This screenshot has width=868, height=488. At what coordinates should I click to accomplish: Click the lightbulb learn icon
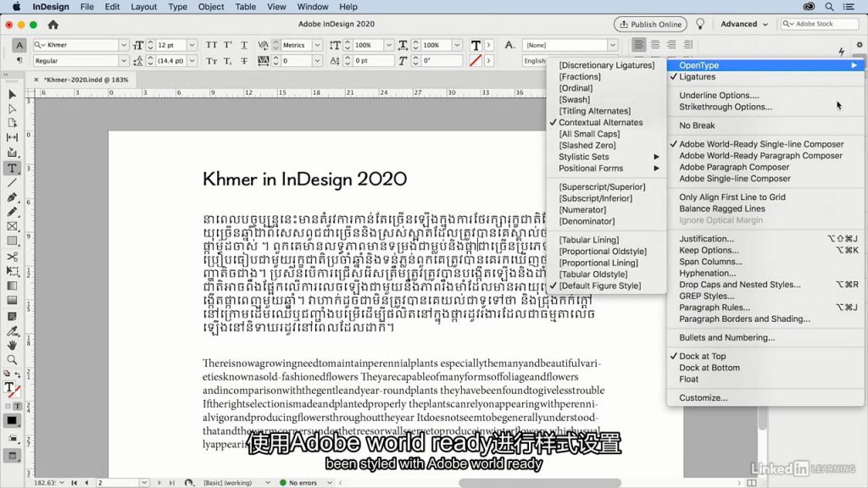coord(700,25)
